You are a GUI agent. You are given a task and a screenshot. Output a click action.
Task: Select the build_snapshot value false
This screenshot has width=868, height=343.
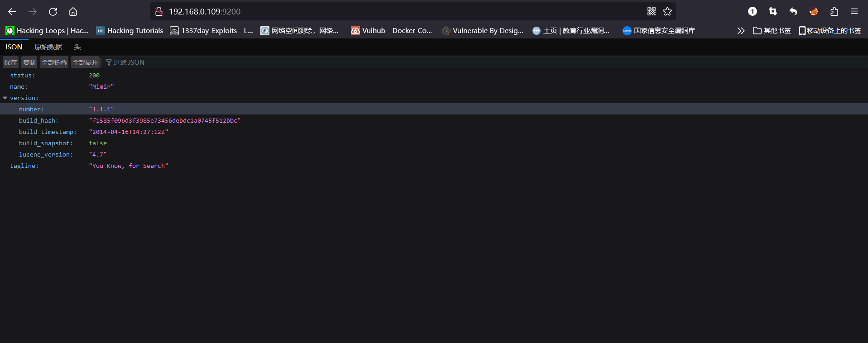pyautogui.click(x=98, y=143)
